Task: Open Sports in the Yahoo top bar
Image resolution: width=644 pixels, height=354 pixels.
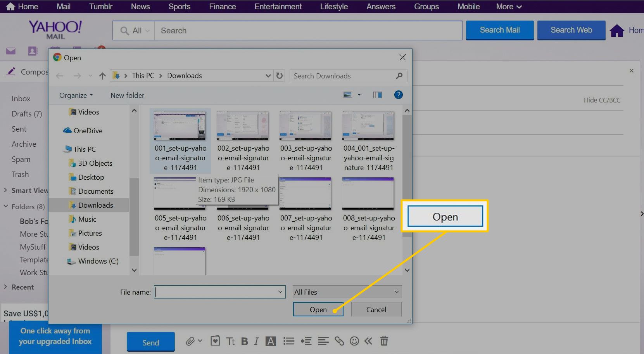Action: 180,7
